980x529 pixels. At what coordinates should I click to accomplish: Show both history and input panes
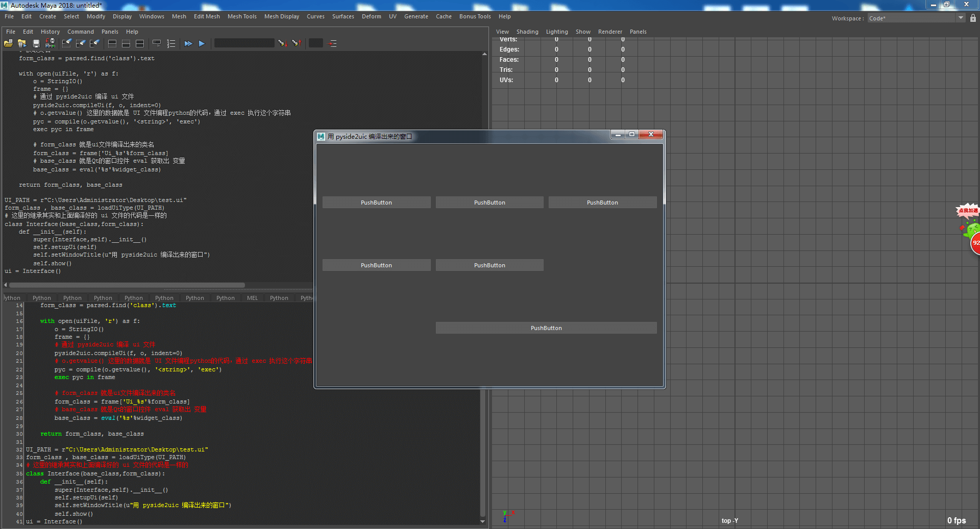[140, 43]
